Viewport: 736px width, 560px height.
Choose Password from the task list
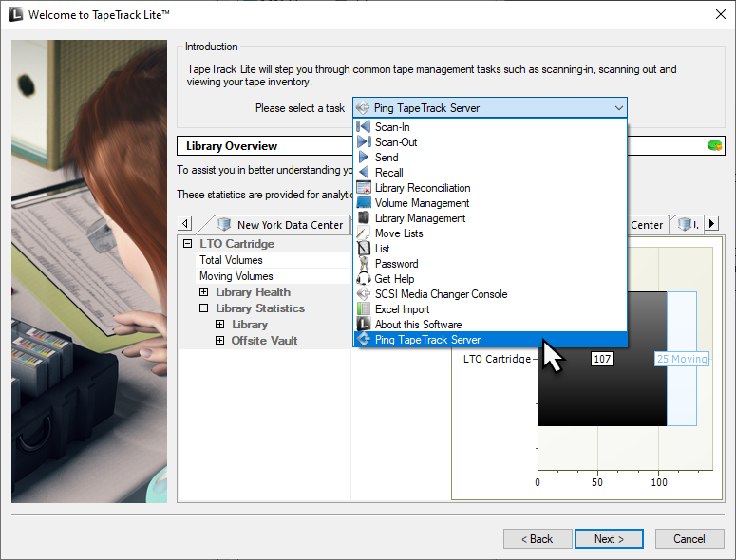click(490, 263)
